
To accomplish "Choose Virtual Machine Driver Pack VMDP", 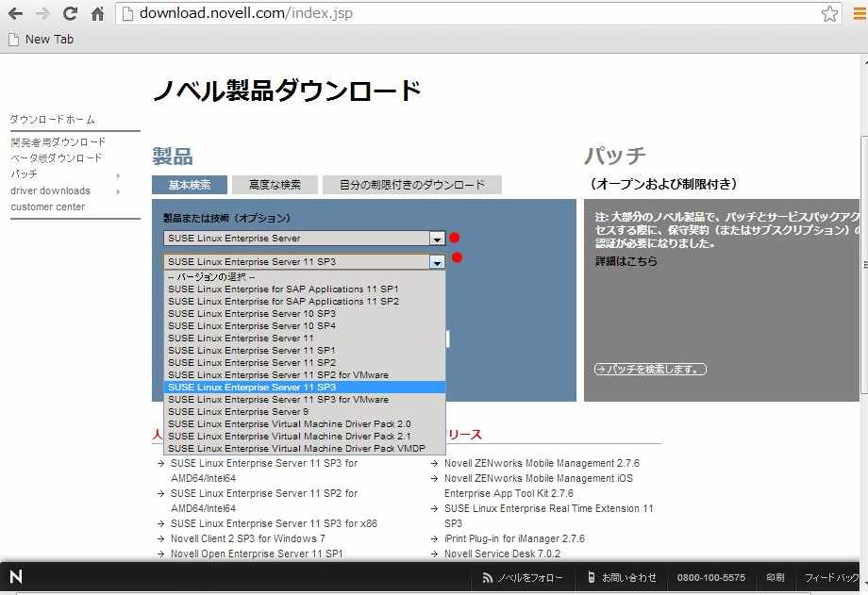I will coord(305,448).
